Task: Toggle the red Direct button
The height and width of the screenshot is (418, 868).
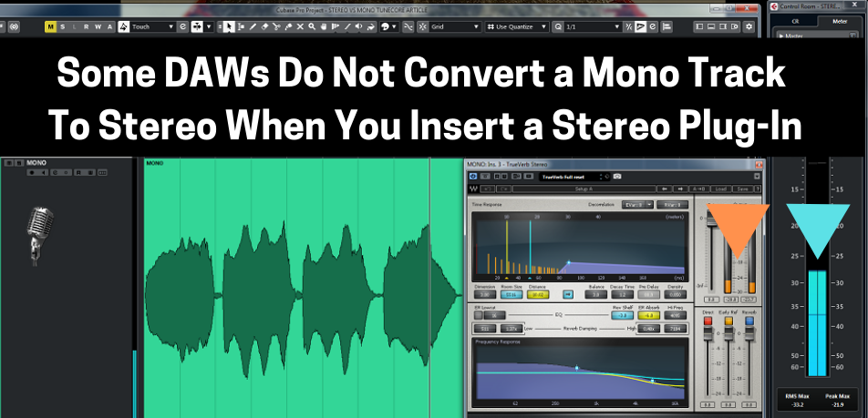Action: coord(708,321)
